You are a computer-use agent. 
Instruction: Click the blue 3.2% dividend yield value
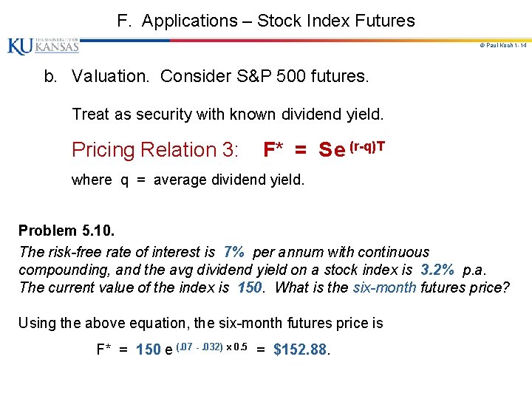tap(437, 270)
